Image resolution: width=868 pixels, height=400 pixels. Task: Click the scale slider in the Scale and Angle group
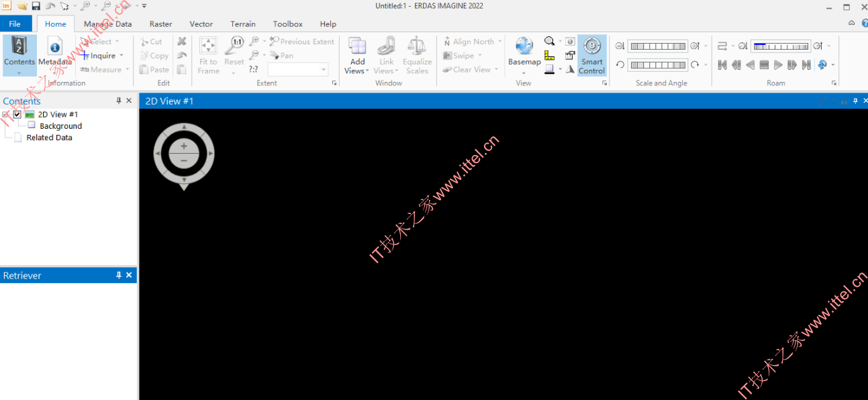(658, 46)
